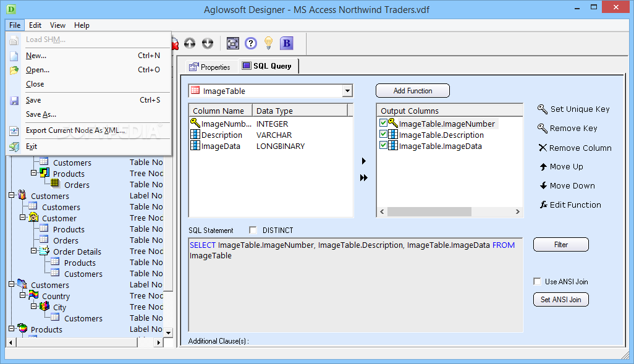Click the Filter button
The height and width of the screenshot is (364, 634).
(561, 244)
